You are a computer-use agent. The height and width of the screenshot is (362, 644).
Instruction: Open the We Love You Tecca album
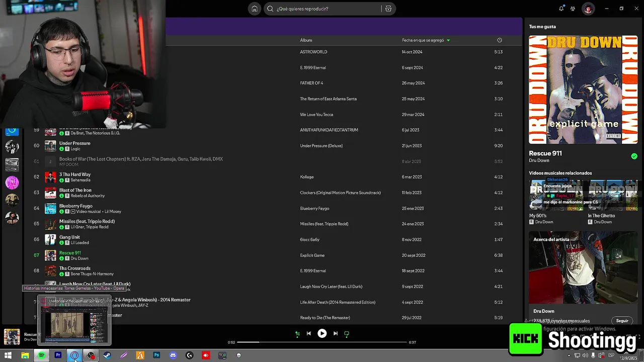pyautogui.click(x=316, y=115)
